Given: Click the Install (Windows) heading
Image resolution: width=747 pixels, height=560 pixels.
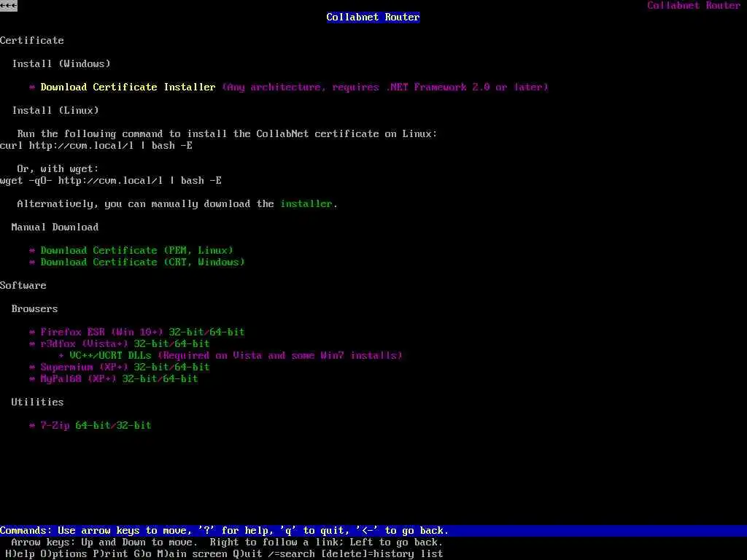Looking at the screenshot, I should coord(61,64).
